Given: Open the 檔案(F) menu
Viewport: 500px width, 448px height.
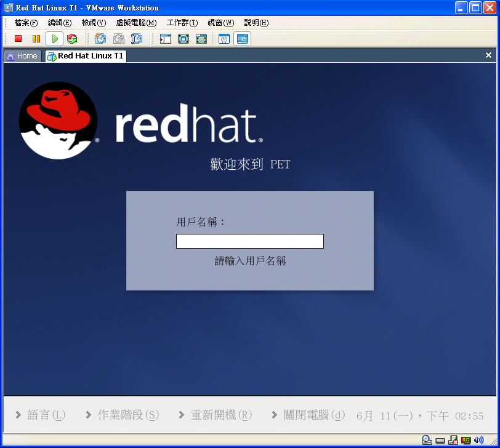Looking at the screenshot, I should click(x=26, y=23).
